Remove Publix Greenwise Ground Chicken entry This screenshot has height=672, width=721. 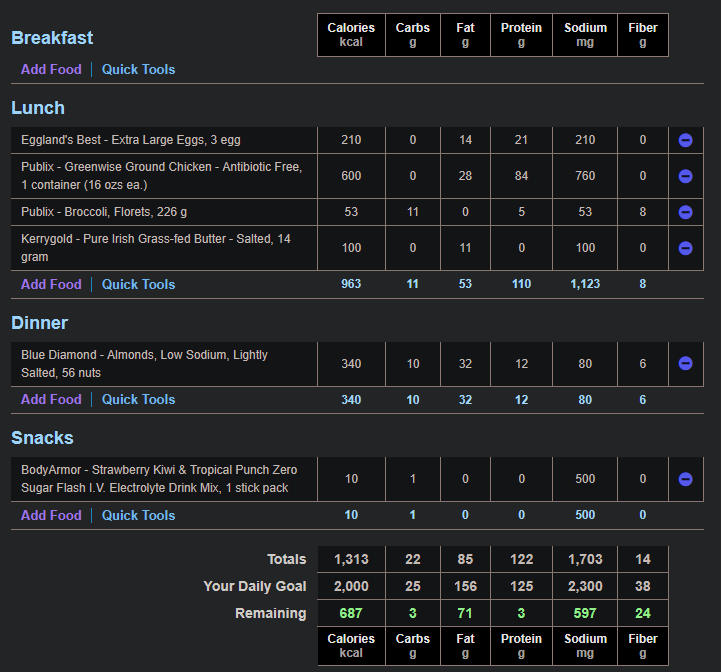[x=685, y=176]
